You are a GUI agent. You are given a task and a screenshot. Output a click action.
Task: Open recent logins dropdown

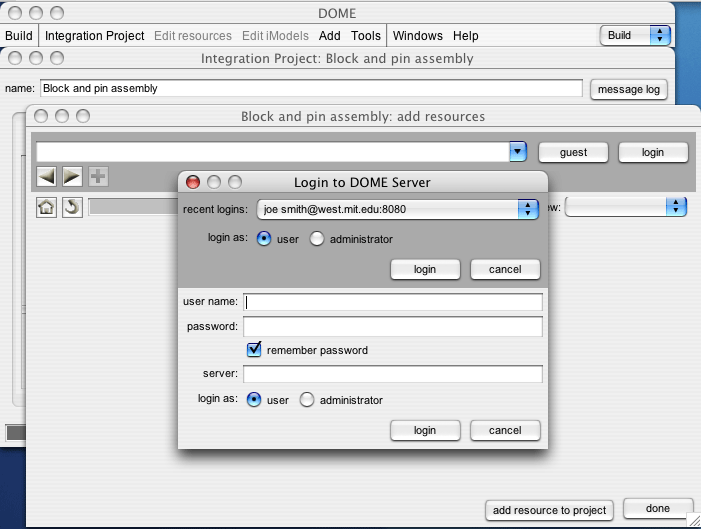pos(397,209)
